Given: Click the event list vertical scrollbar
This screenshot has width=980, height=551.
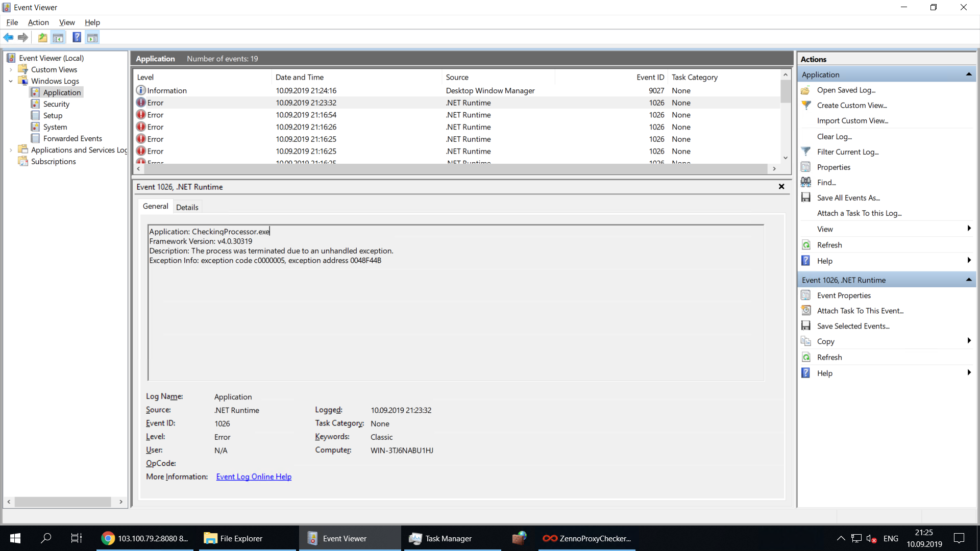Looking at the screenshot, I should (786, 116).
